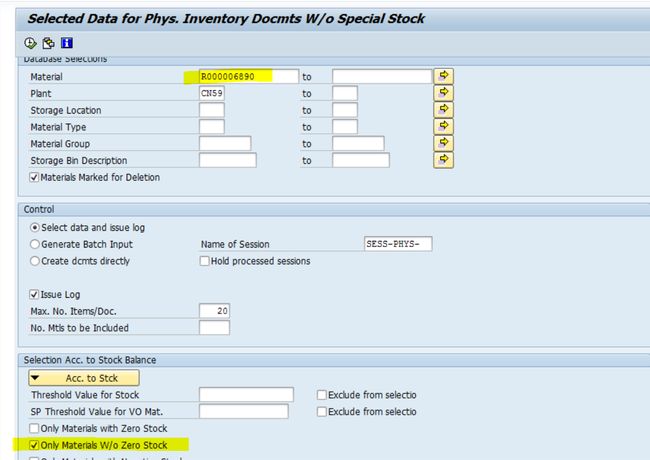Screen dimensions: 650x460
Task: Select Create dcmts directly radio button
Action: pos(35,261)
